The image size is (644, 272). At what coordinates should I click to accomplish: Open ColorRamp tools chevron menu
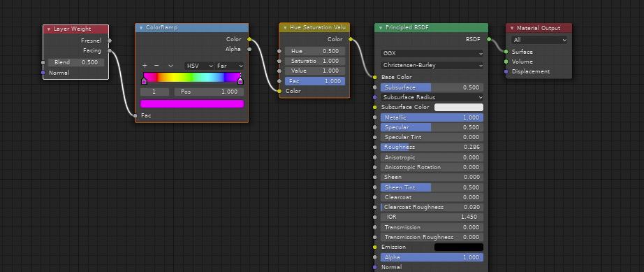(170, 66)
